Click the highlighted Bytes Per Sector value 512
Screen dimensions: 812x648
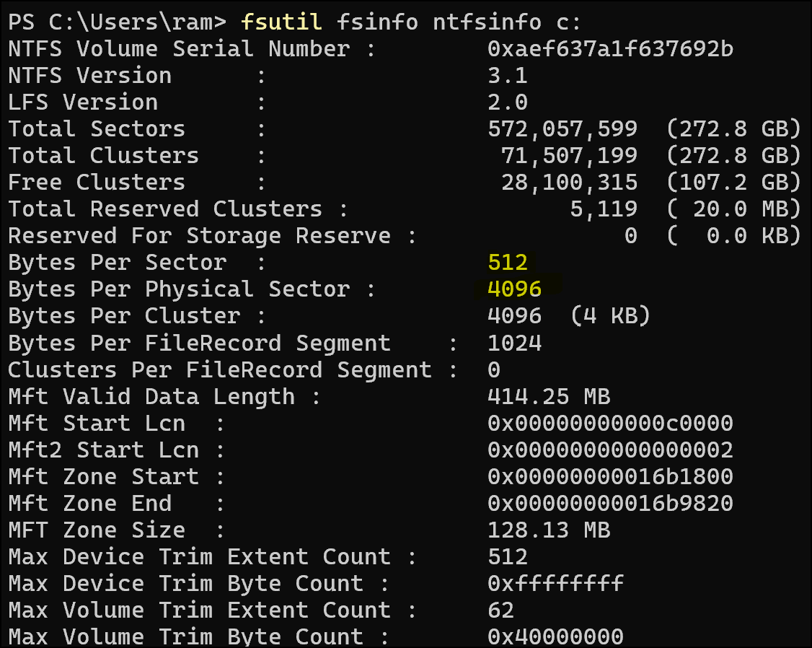508,262
